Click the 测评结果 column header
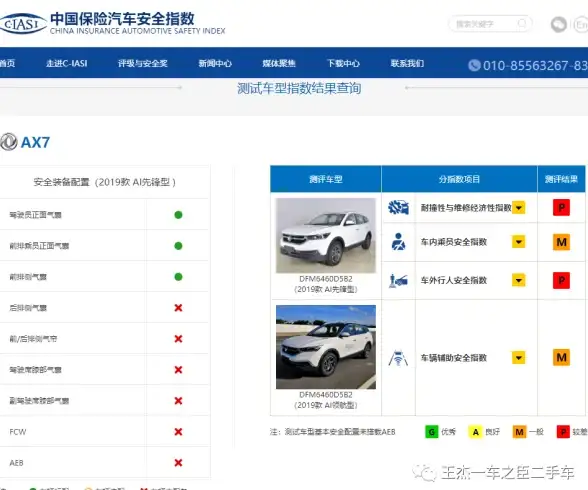588x490 pixels. click(x=561, y=179)
